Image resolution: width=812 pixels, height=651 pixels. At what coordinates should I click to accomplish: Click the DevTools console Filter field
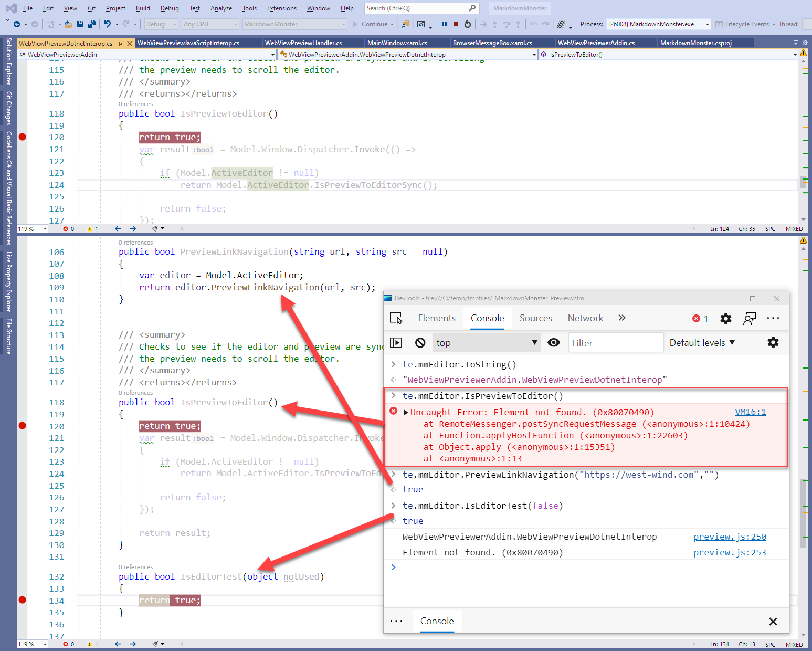point(615,343)
